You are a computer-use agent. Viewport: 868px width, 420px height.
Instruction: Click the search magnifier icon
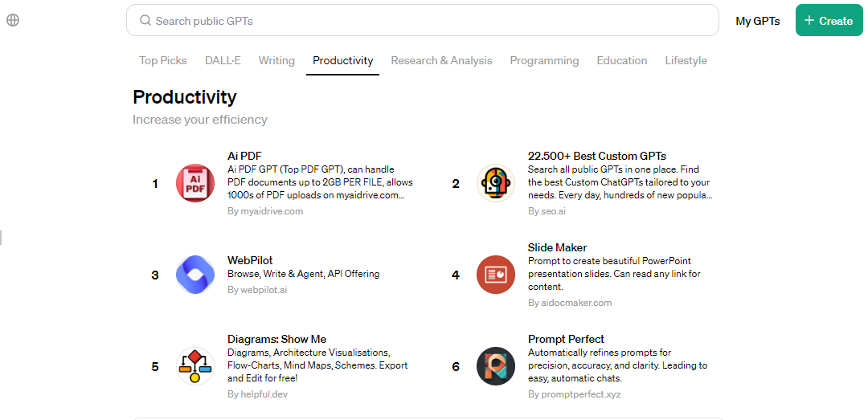[145, 21]
